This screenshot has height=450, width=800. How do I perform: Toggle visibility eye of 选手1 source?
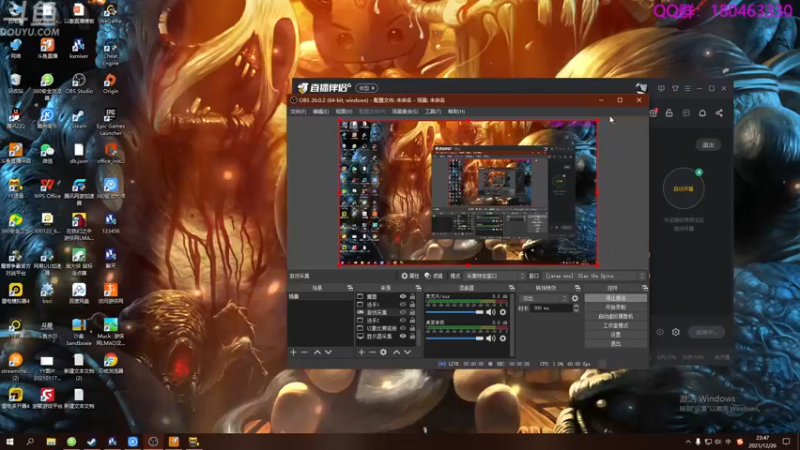pos(403,305)
